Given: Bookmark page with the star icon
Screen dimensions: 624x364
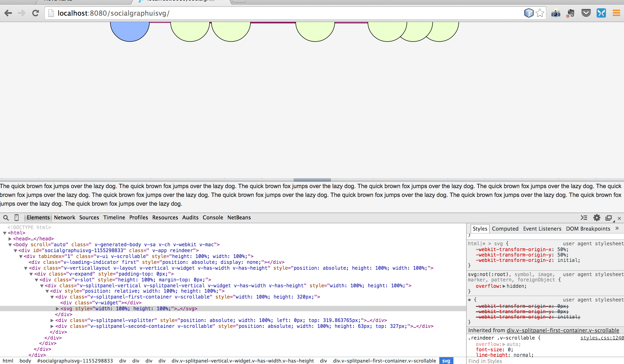Looking at the screenshot, I should click(540, 13).
